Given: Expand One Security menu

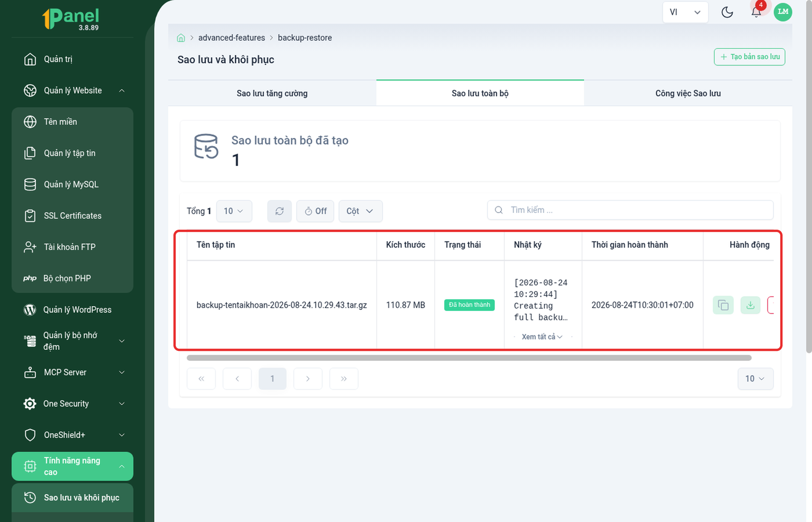Looking at the screenshot, I should 72,404.
